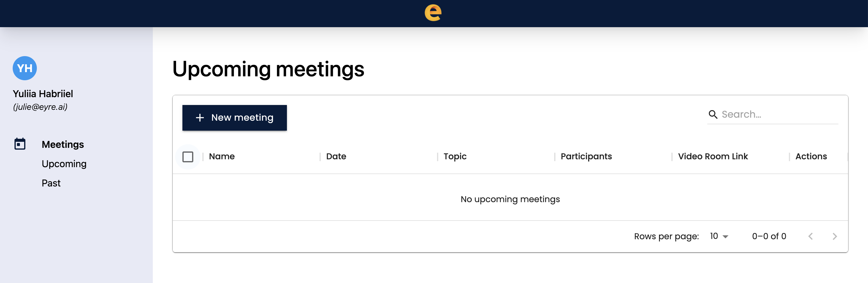The image size is (868, 283).
Task: Click the Topic column header
Action: coord(455,157)
